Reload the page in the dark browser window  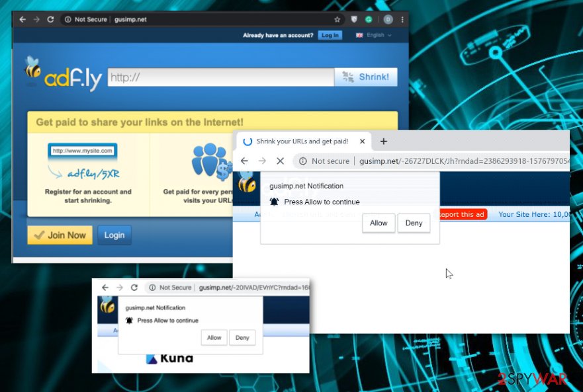click(50, 19)
